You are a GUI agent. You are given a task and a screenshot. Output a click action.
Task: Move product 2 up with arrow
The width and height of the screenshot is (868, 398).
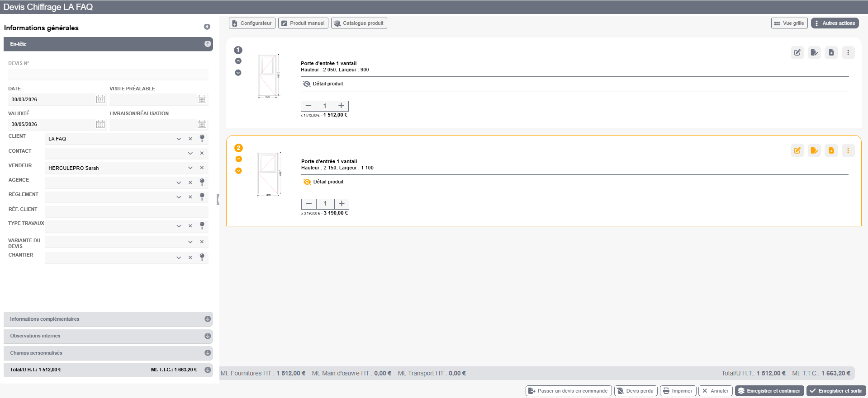point(239,159)
